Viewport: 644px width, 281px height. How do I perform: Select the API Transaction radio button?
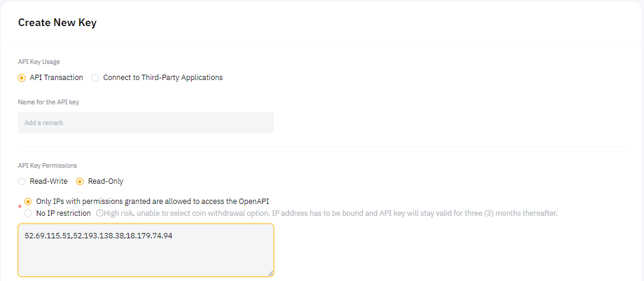click(22, 78)
